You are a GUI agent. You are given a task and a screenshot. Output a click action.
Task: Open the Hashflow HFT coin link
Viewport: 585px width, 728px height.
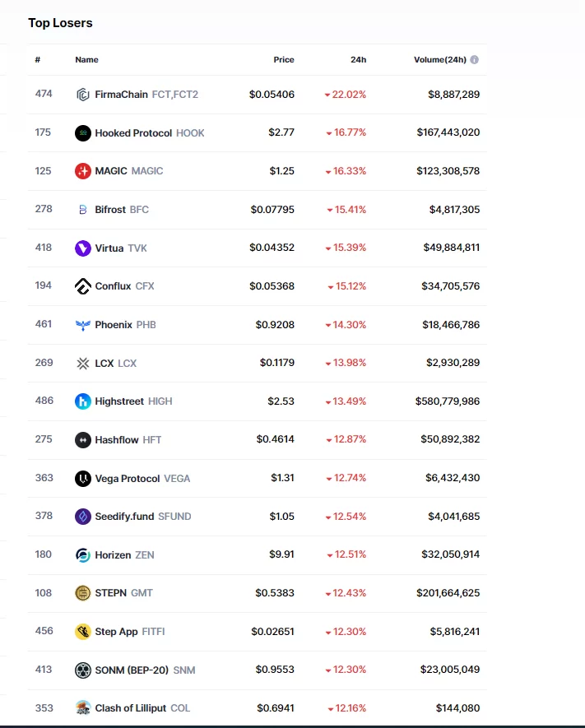click(x=128, y=440)
